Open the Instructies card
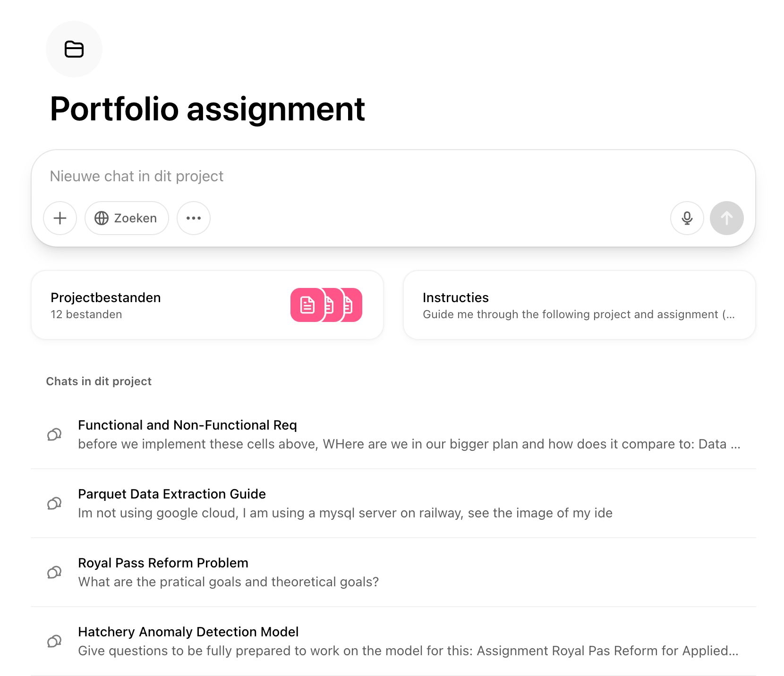Screen dimensions: 784x676 [x=579, y=305]
